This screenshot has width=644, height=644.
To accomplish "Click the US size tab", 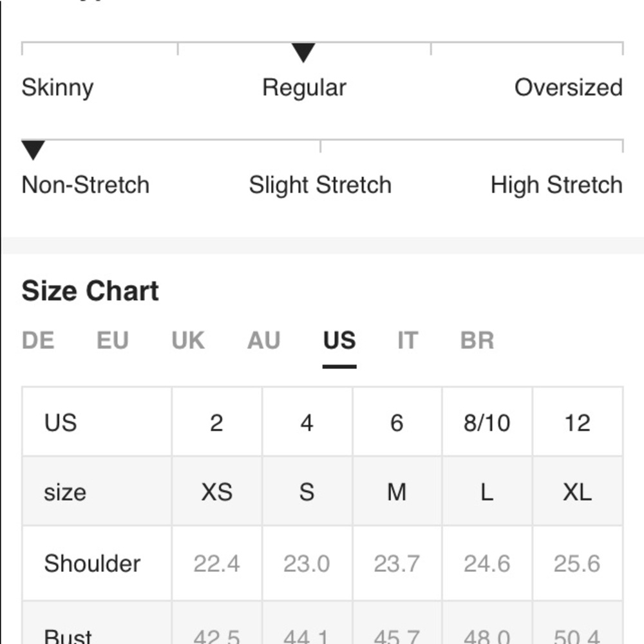I will (x=339, y=340).
